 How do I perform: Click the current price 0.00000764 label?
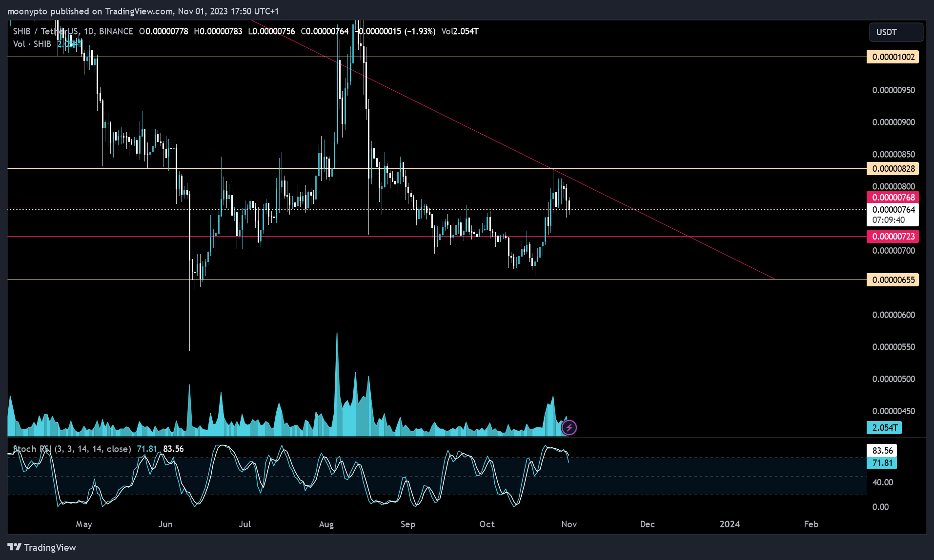click(893, 210)
